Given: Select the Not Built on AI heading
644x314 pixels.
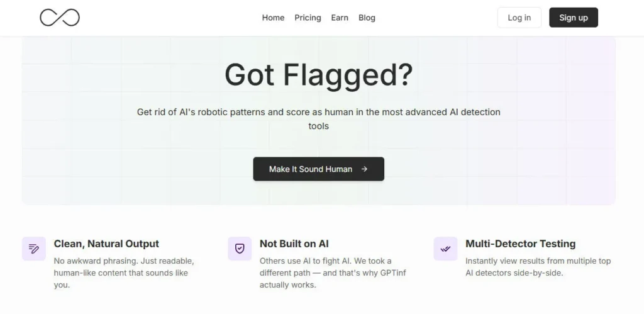Looking at the screenshot, I should [x=294, y=244].
